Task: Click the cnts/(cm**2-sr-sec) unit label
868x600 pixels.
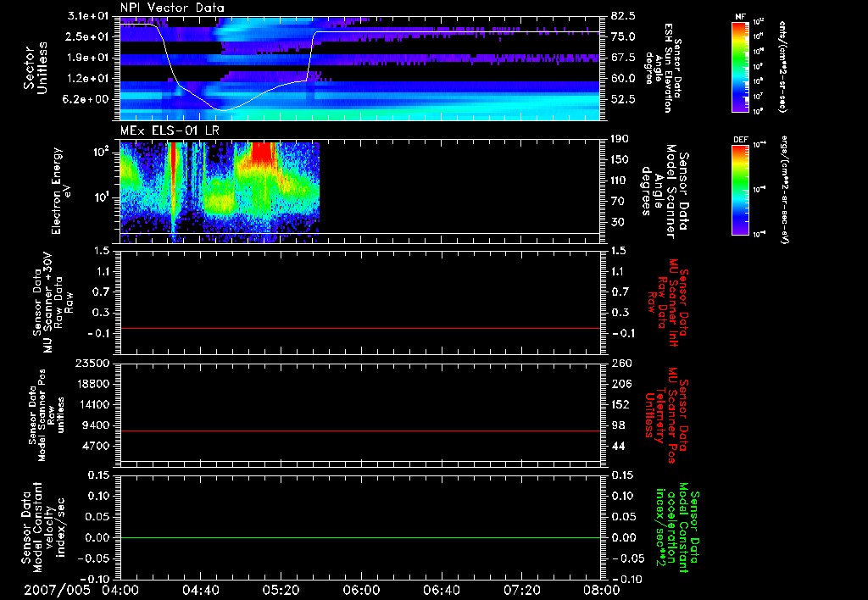Action: [x=782, y=66]
